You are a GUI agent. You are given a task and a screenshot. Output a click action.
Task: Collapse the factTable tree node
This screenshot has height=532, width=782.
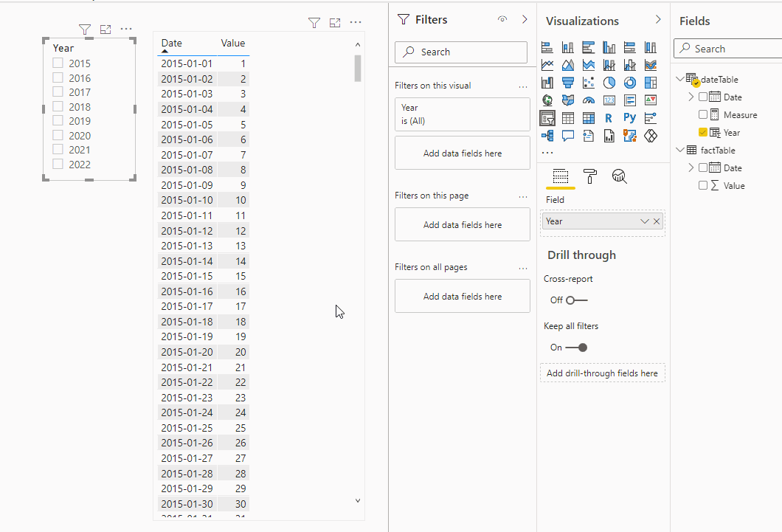pyautogui.click(x=679, y=150)
